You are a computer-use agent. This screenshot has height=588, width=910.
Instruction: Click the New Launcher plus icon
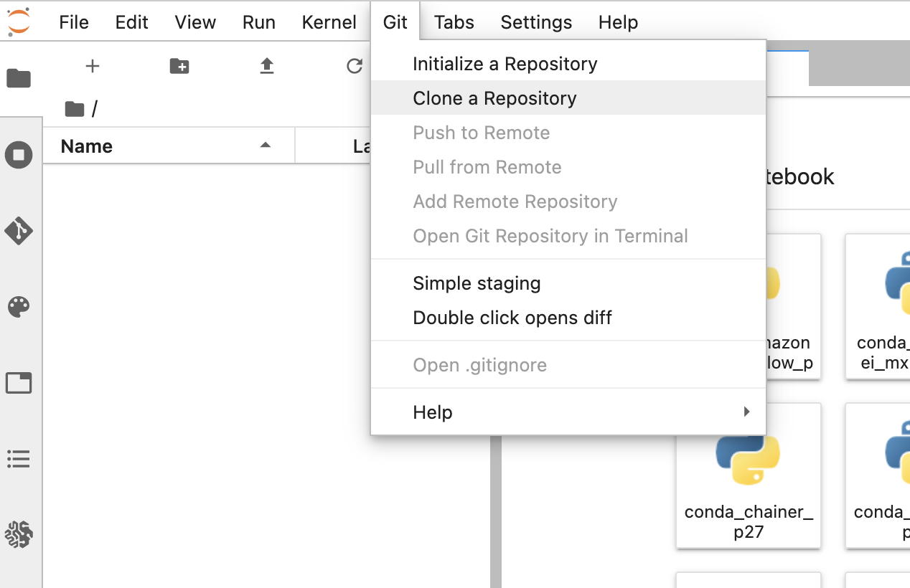[92, 66]
